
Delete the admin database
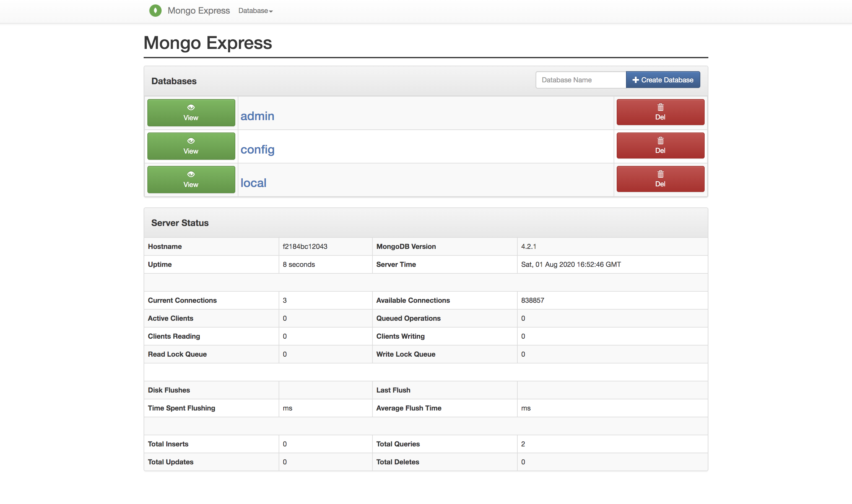[x=660, y=112]
